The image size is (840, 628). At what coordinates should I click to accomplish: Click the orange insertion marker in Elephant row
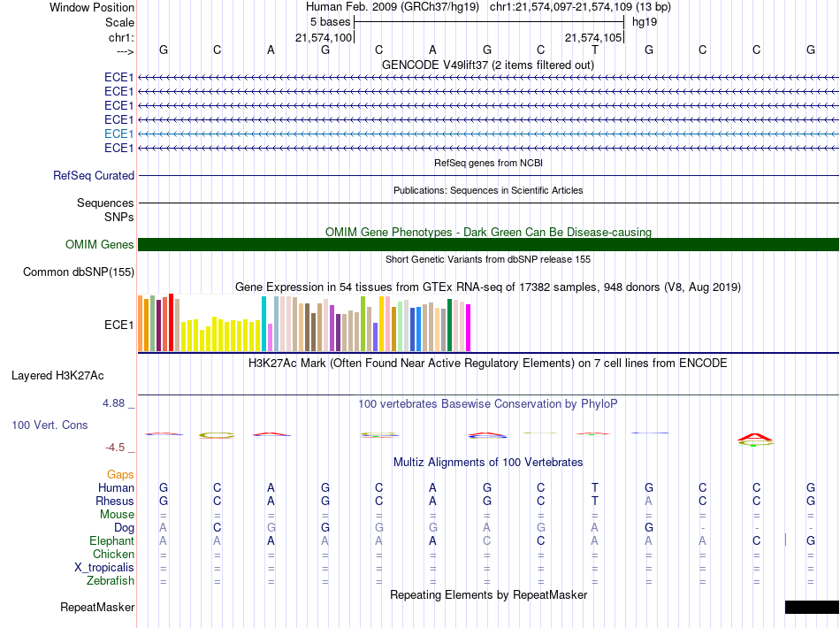click(x=785, y=540)
